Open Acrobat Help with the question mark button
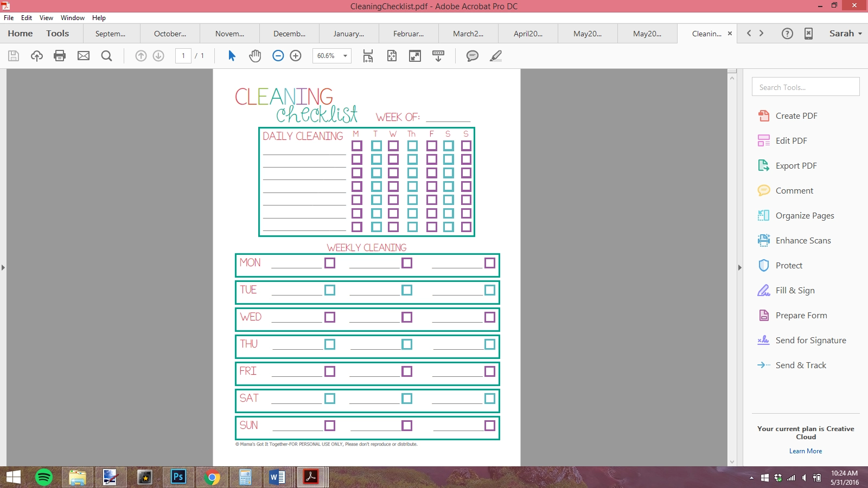The image size is (868, 488). pos(787,33)
